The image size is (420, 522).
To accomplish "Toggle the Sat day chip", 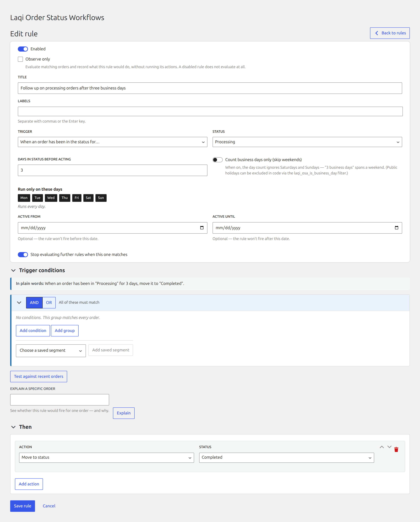I will (x=88, y=198).
